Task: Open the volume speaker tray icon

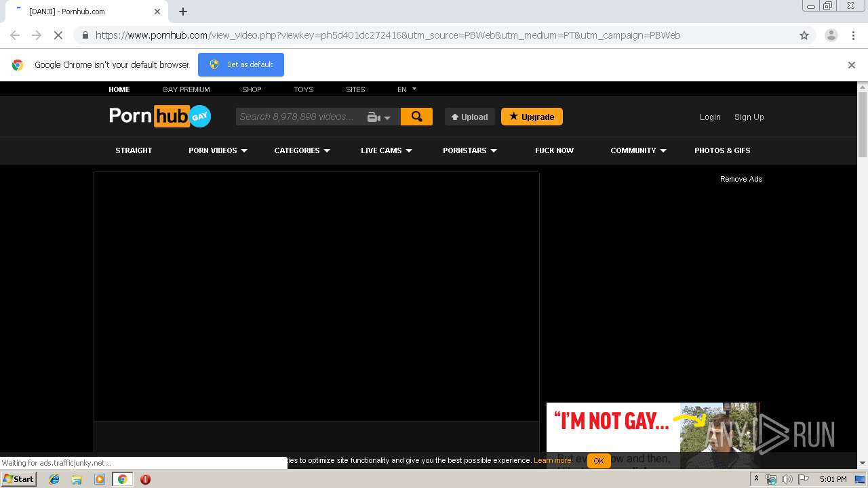Action: click(787, 479)
